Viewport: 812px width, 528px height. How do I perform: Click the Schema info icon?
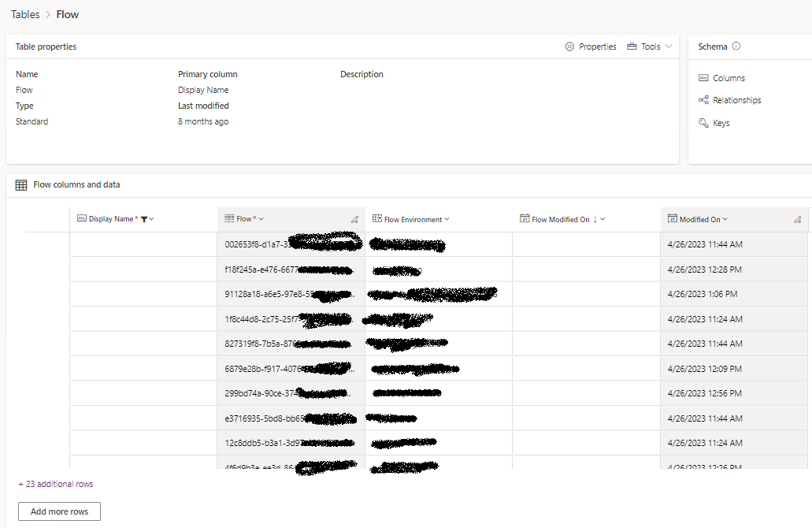[x=737, y=46]
